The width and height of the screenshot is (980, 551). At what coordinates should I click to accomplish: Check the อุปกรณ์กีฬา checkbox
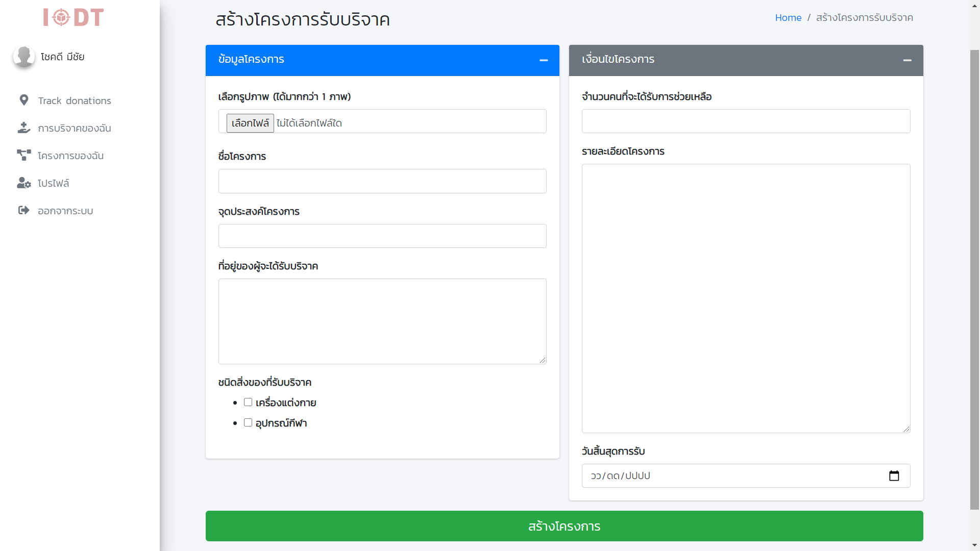248,423
